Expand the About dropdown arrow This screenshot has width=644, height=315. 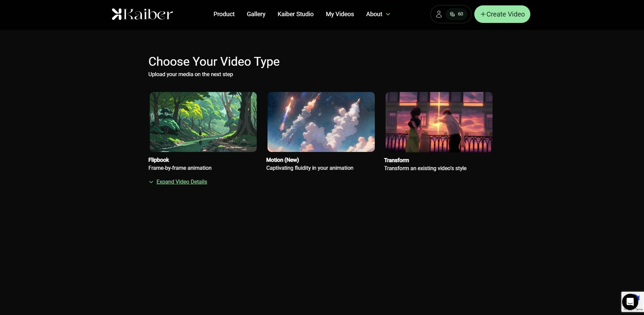click(x=388, y=14)
